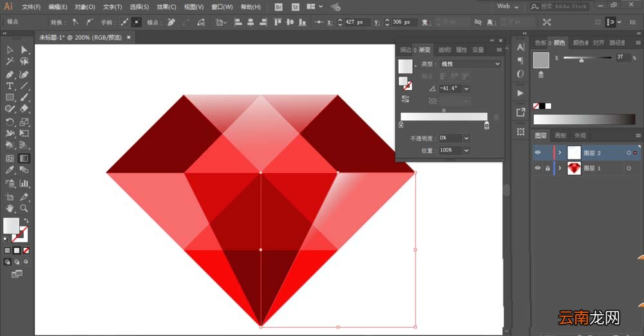Open the 效果(C) menu
644x336 pixels.
click(x=166, y=7)
